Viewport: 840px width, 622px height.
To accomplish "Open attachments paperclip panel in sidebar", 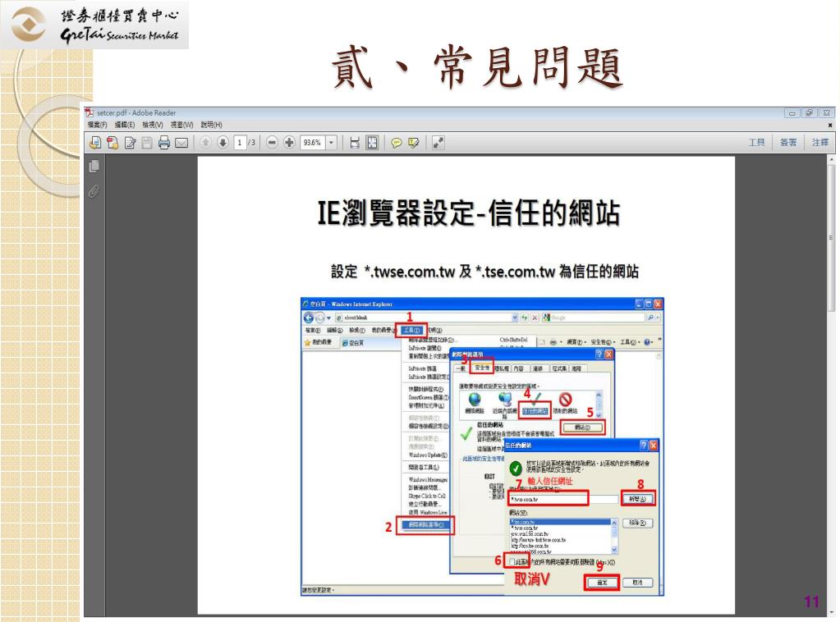I will [94, 191].
